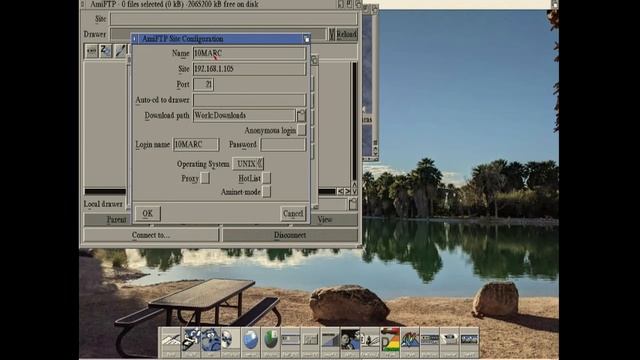The width and height of the screenshot is (640, 360).
Task: Launch the colorful mountain dock icon
Action: 410,340
